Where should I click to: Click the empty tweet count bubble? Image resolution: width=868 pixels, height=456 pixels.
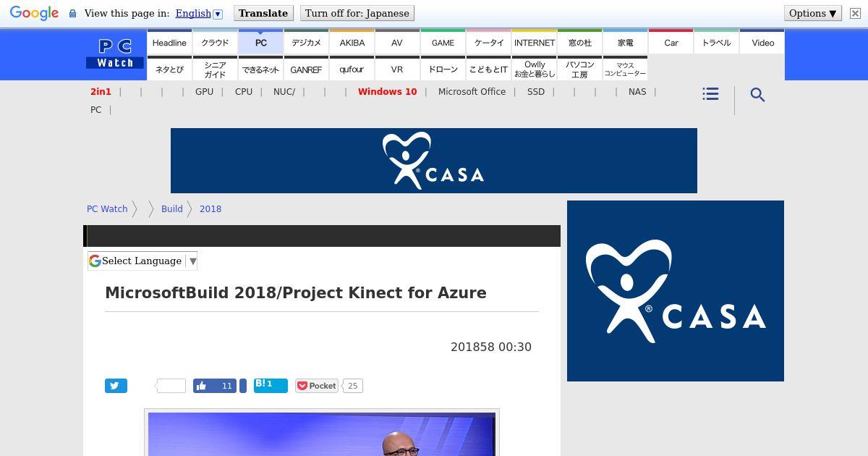pyautogui.click(x=170, y=386)
